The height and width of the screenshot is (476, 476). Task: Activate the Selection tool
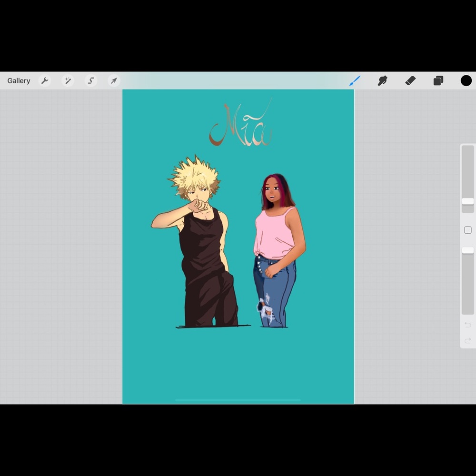tap(91, 81)
